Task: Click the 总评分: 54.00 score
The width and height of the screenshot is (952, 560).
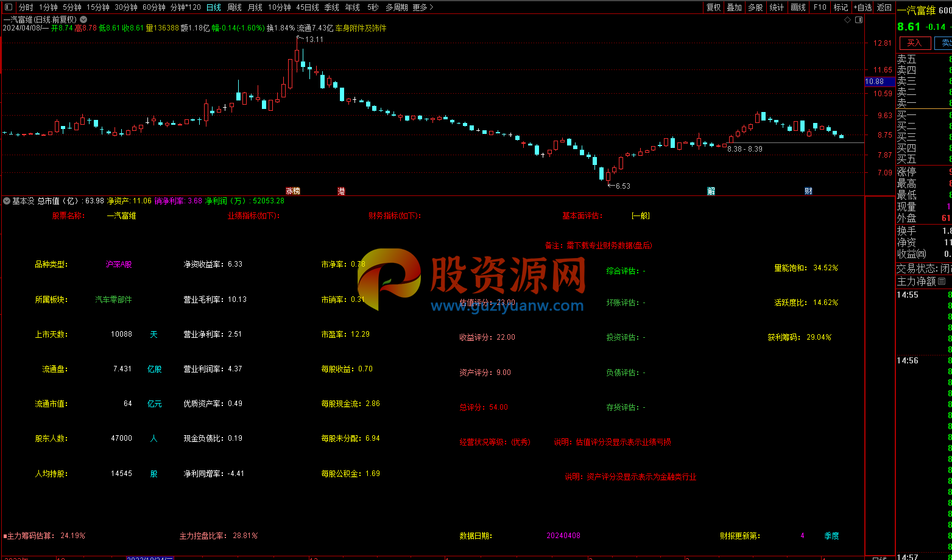Action: point(484,407)
